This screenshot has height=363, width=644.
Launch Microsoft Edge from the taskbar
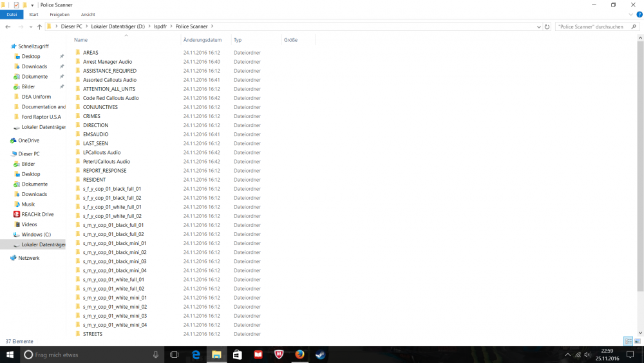tap(196, 355)
